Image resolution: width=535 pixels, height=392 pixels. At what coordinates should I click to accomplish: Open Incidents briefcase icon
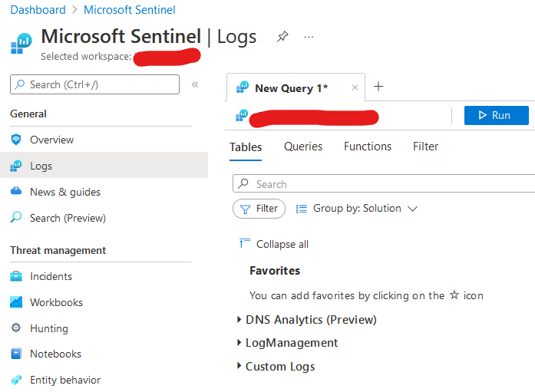click(16, 276)
